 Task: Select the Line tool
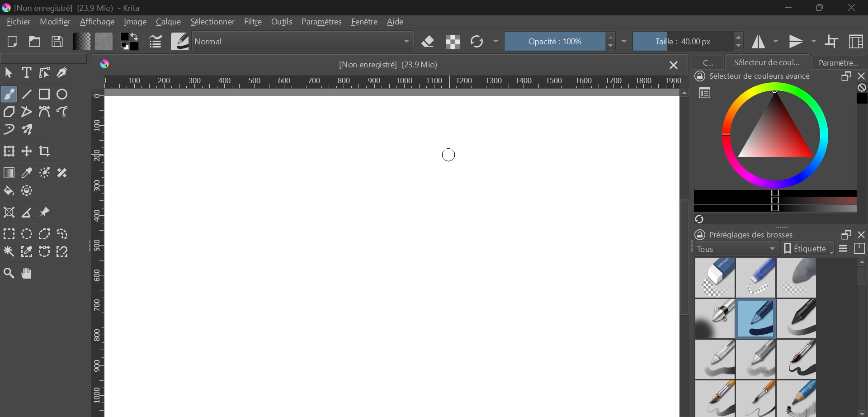27,94
